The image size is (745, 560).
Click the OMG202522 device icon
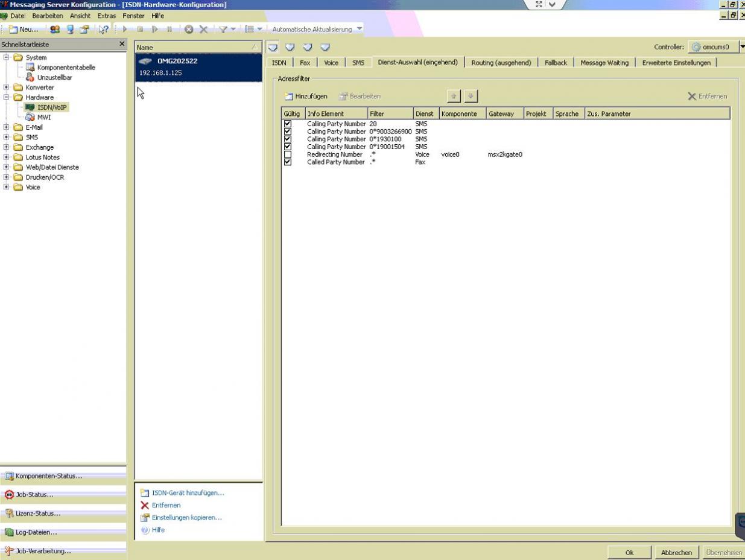145,61
